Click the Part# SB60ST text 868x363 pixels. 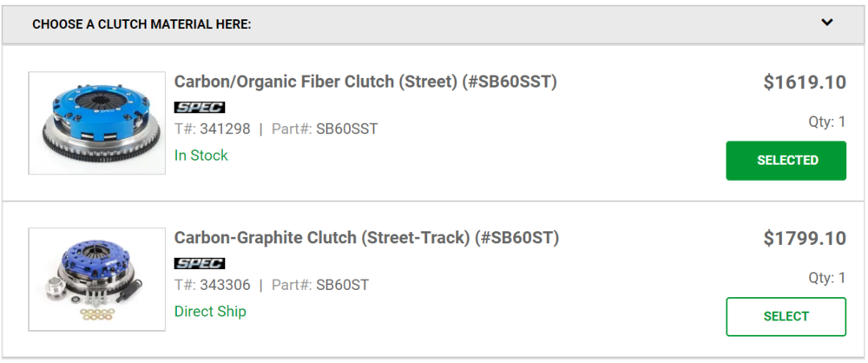tap(320, 286)
